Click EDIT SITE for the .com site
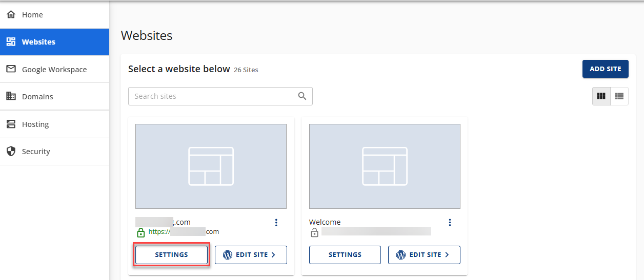Viewport: 644px width, 280px height. 251,255
